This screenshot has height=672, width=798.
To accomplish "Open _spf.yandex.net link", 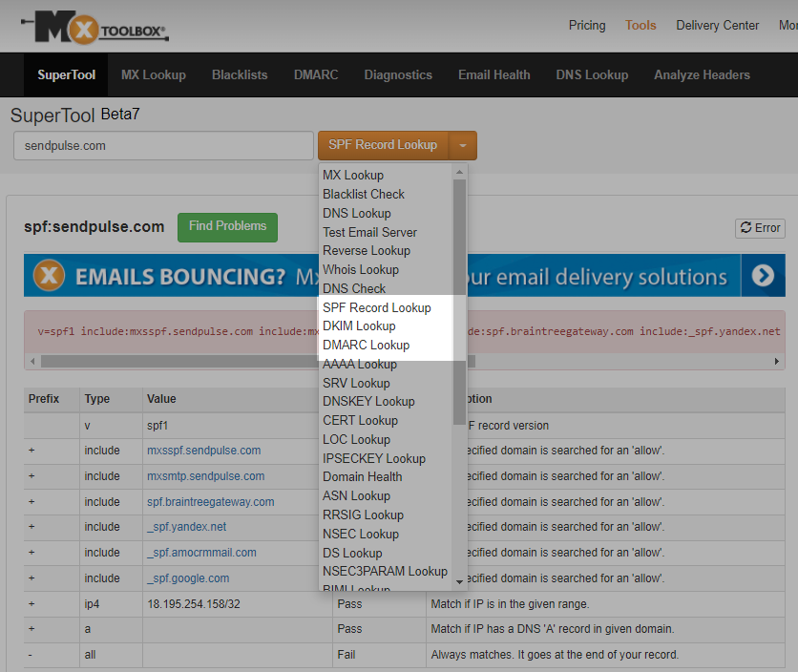I will (186, 527).
